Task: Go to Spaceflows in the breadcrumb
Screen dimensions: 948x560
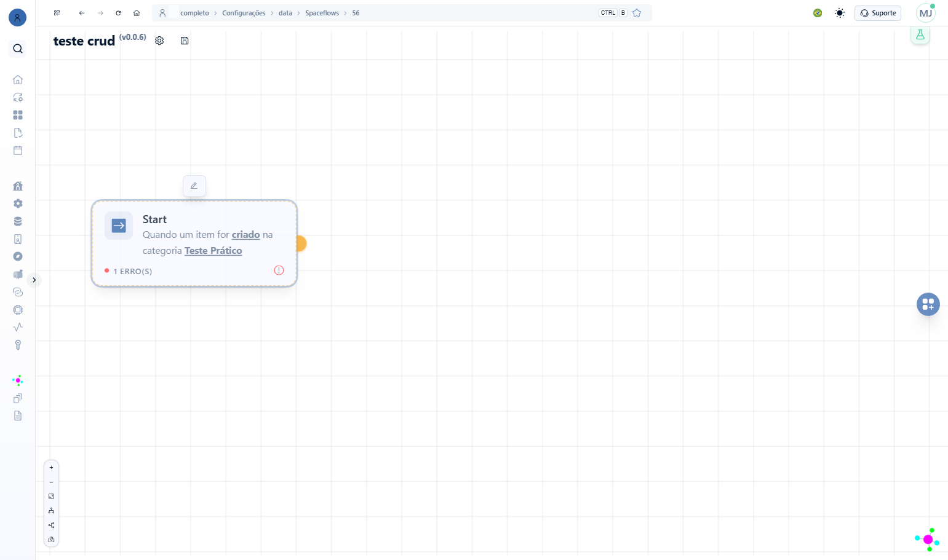Action: tap(322, 13)
